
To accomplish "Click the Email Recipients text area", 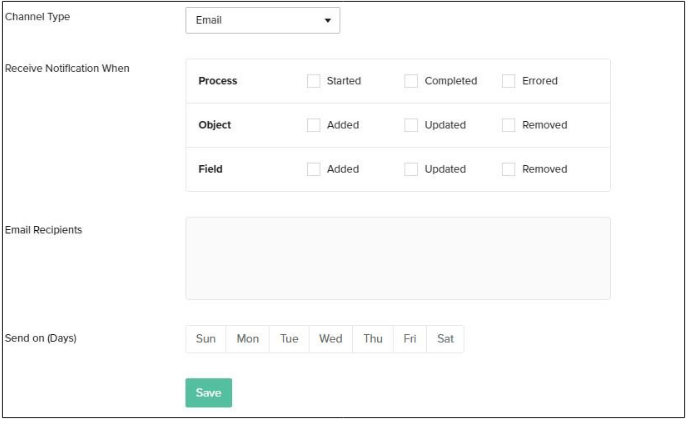I will [397, 258].
